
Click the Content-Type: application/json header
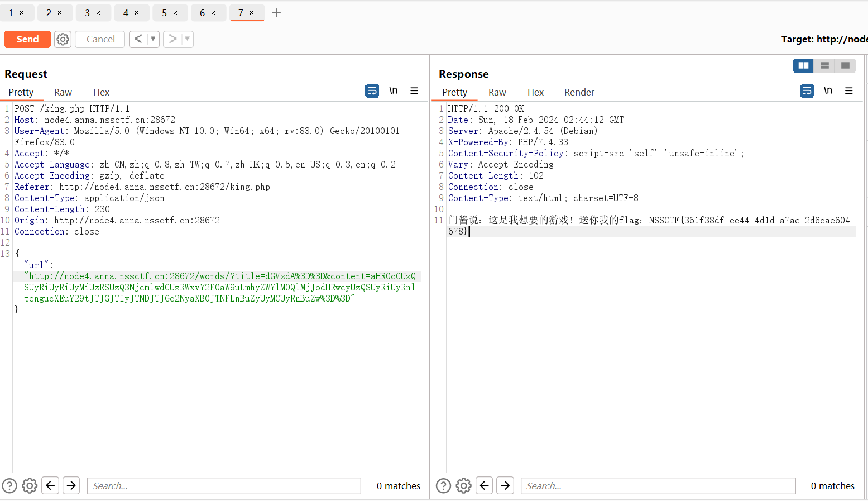pos(89,198)
